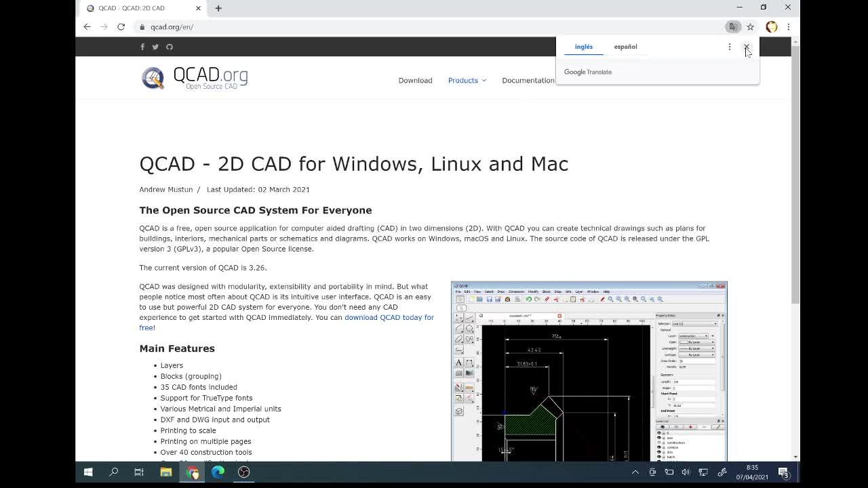Viewport: 868px width, 488px height.
Task: Click the taskbar search magnifier
Action: pyautogui.click(x=114, y=472)
